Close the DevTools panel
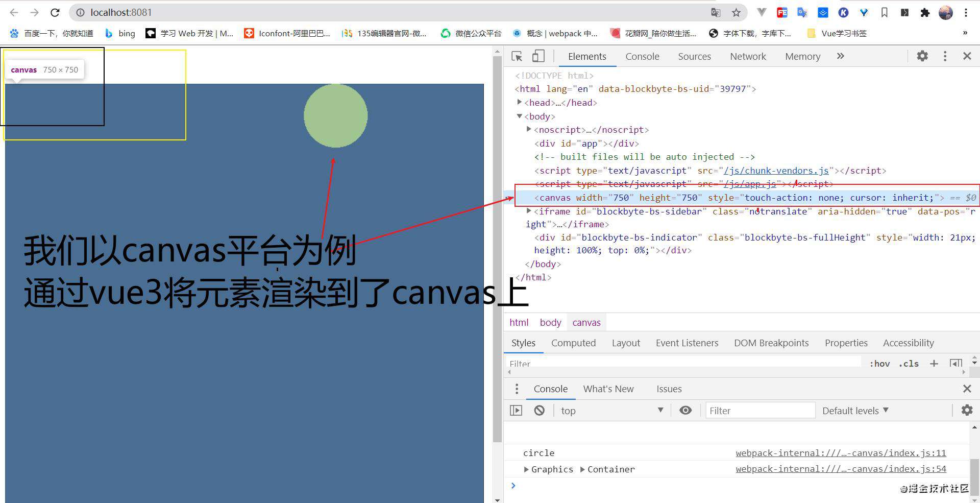This screenshot has height=503, width=980. pos(967,56)
